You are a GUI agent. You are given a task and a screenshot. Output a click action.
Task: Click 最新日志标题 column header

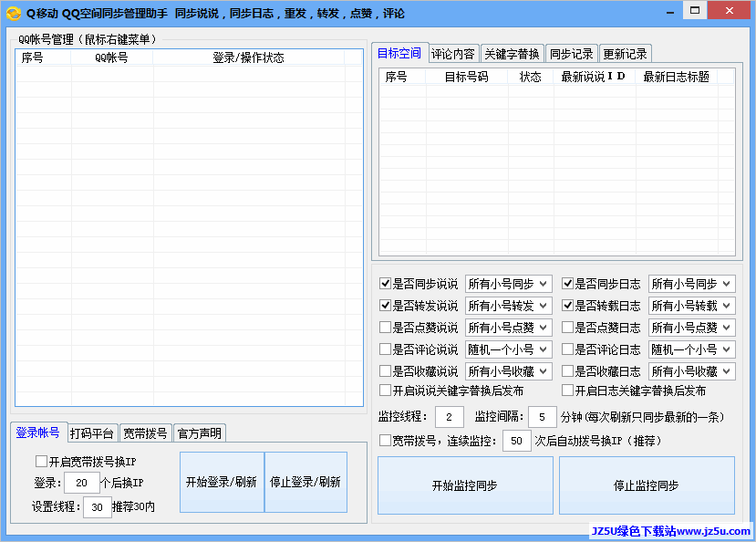tap(677, 77)
